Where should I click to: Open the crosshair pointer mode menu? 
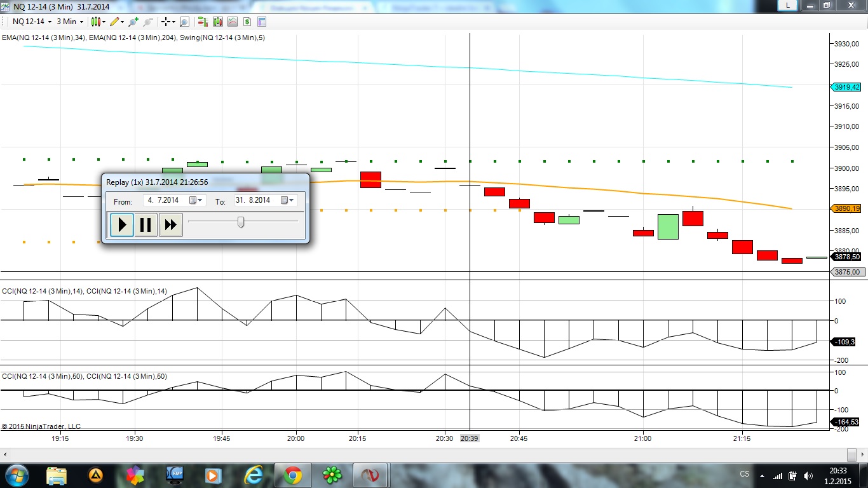pos(169,22)
